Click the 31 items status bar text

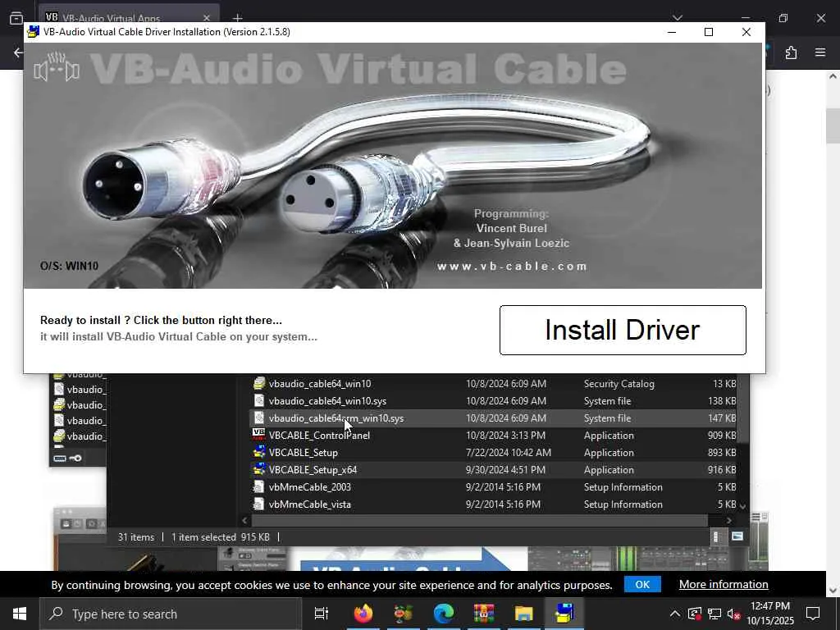[136, 536]
